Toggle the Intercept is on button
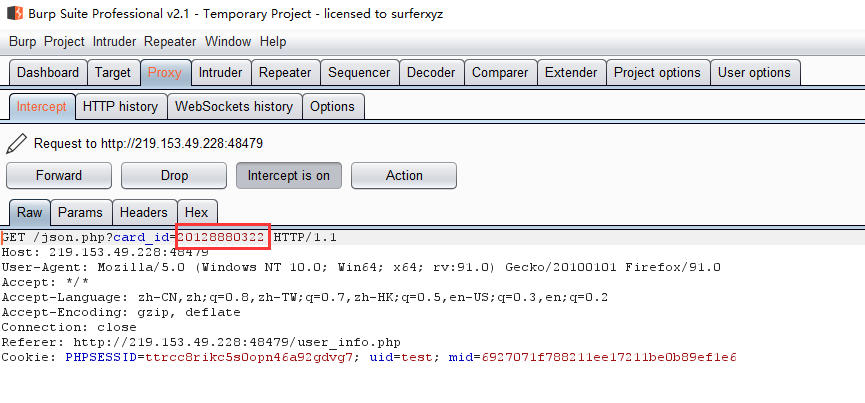The height and width of the screenshot is (403, 865). pos(289,176)
